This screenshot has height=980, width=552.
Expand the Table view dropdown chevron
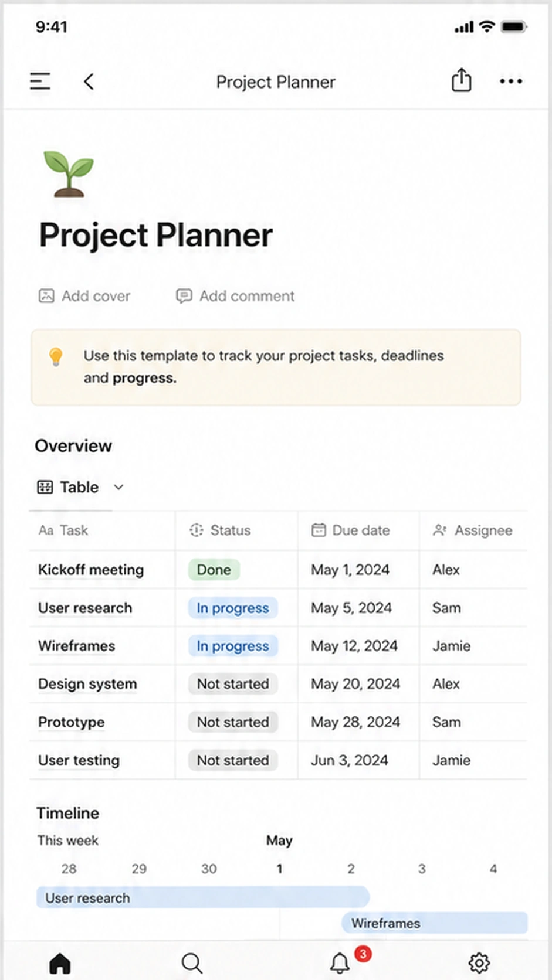pos(118,487)
